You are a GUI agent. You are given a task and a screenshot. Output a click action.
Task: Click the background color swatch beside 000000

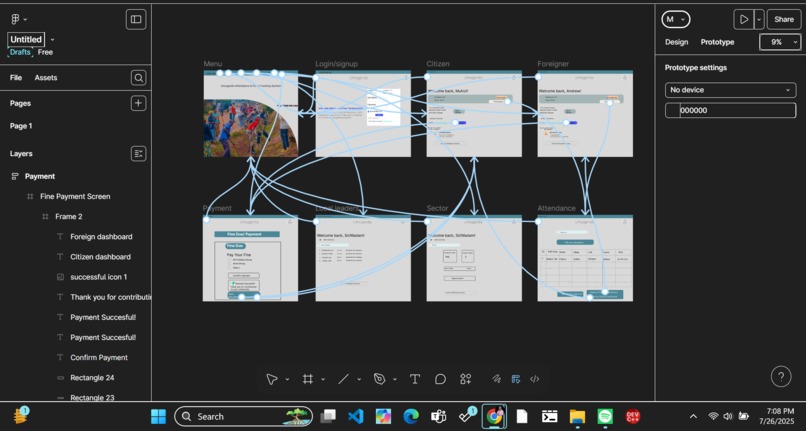pyautogui.click(x=672, y=110)
